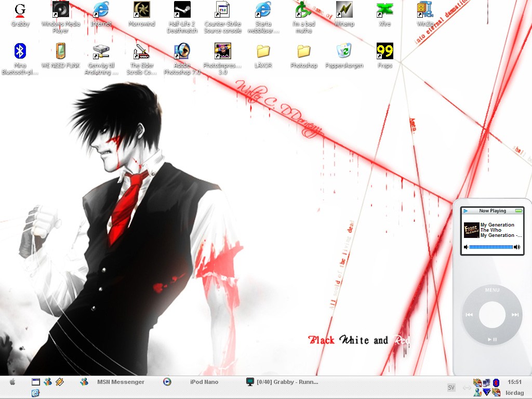
Task: Click the iPod play/pause button
Action: pyautogui.click(x=492, y=339)
